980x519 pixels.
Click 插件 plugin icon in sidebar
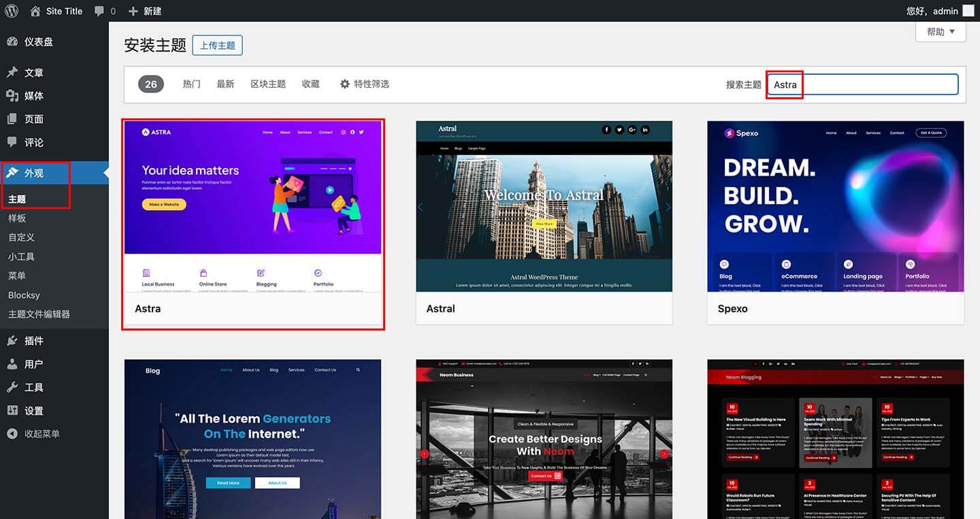[x=12, y=341]
